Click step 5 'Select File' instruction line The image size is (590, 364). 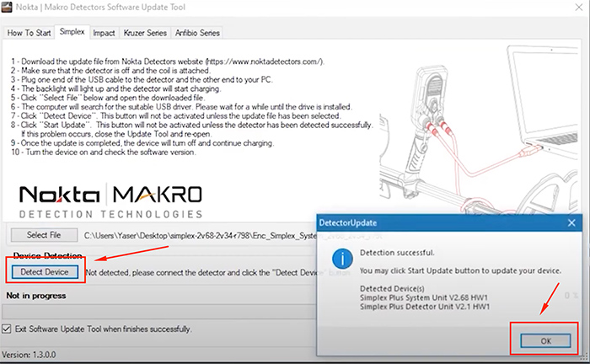108,98
